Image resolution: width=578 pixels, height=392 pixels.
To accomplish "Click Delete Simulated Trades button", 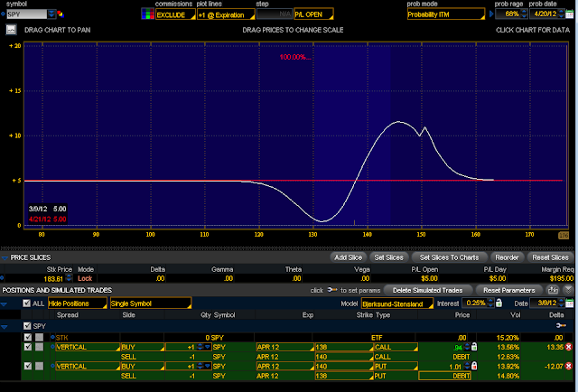I will point(428,290).
